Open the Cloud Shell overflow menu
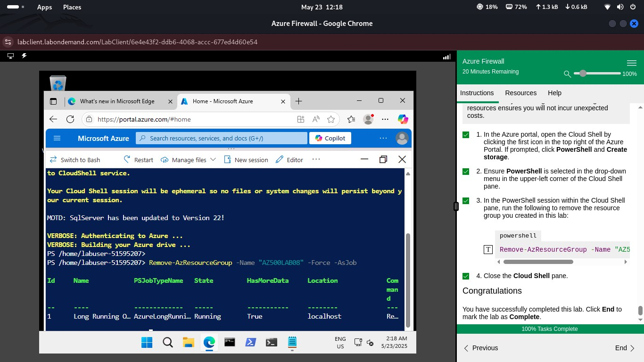The width and height of the screenshot is (644, 362). pyautogui.click(x=316, y=159)
